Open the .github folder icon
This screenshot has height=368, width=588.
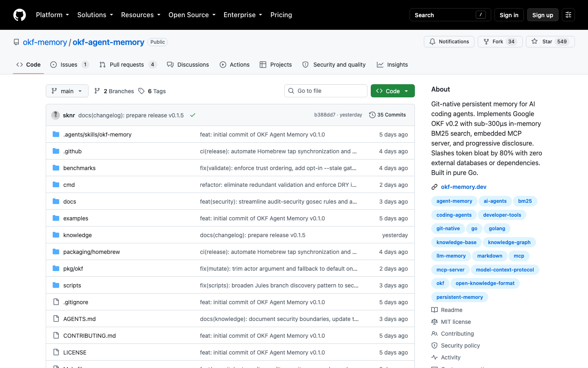(56, 151)
